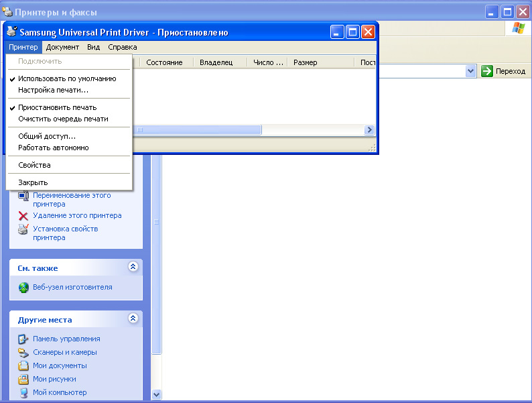This screenshot has height=403, width=532.
Task: Click the Scanners and Cameras icon
Action: point(23,353)
